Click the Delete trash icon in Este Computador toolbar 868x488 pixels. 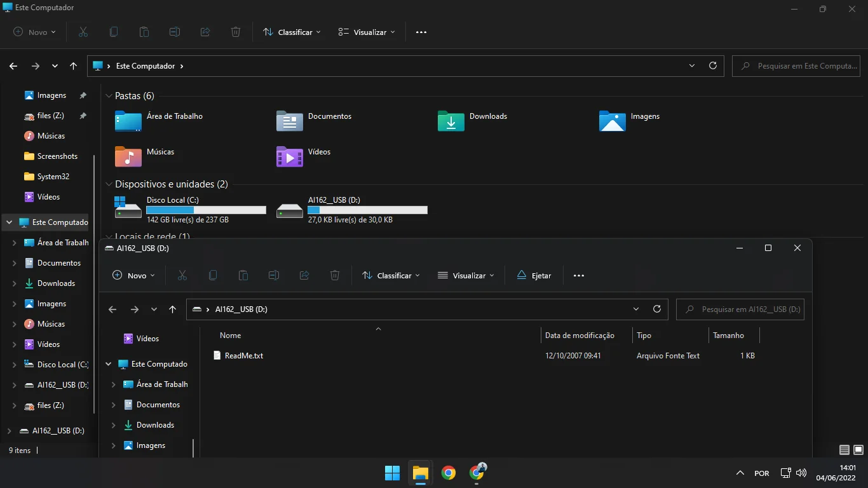click(236, 32)
